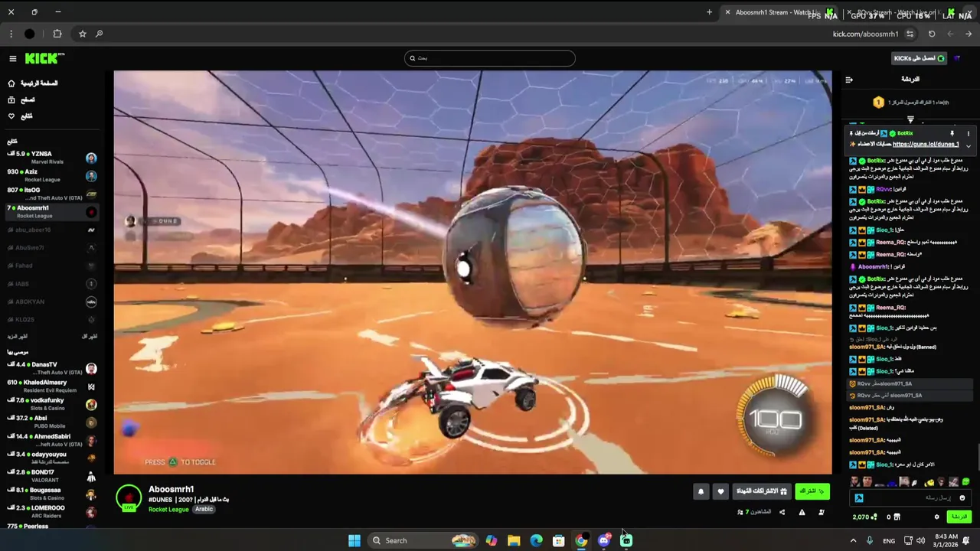
Task: Click the Rocket League category link
Action: (168, 509)
